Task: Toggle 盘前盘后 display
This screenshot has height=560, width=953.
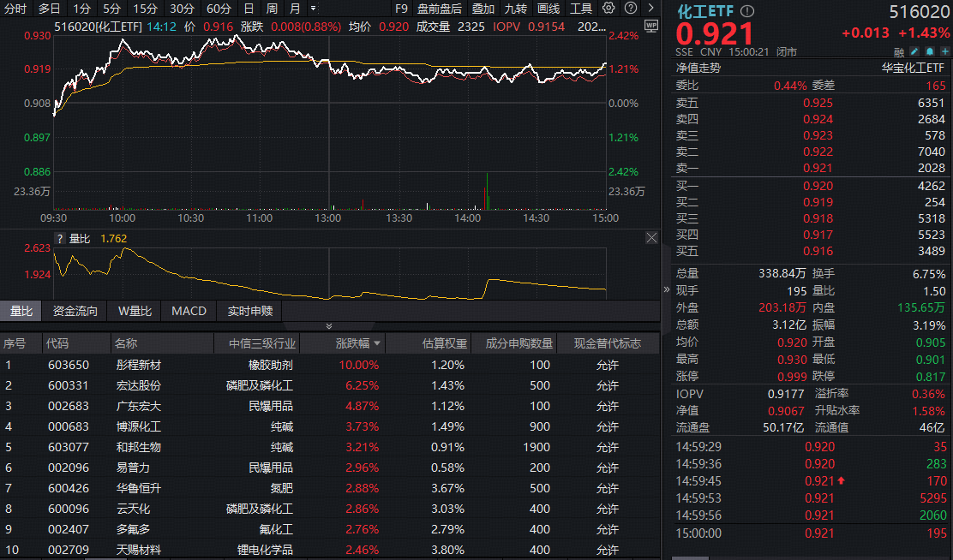Action: pos(439,9)
